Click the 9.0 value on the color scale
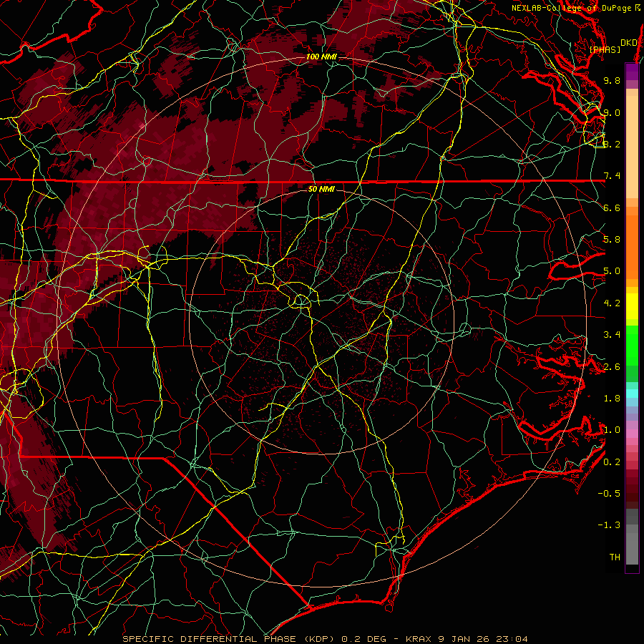Screen dimensions: 644x644 pyautogui.click(x=612, y=112)
